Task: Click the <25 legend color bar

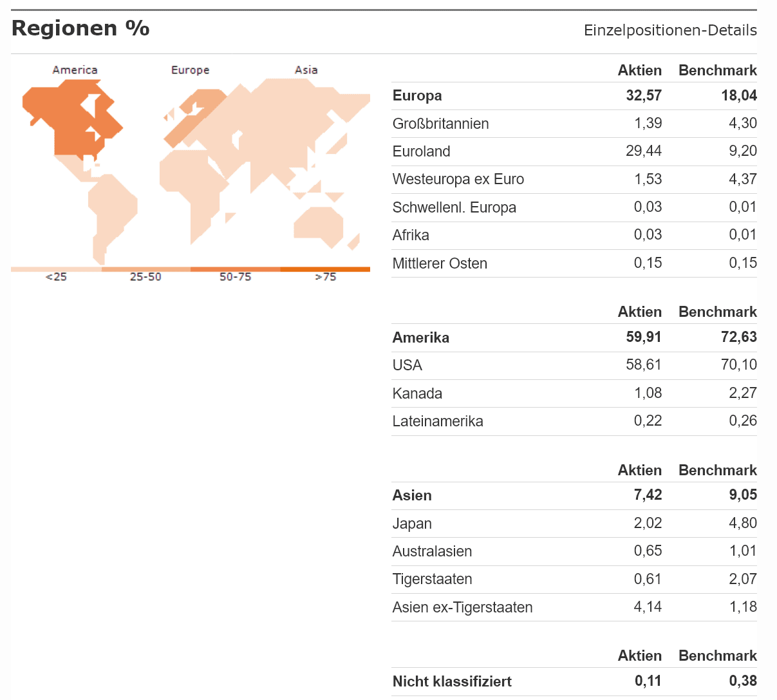Action: (56, 269)
